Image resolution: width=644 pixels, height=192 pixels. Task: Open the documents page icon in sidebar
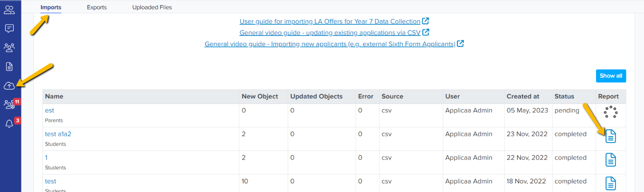click(x=9, y=67)
